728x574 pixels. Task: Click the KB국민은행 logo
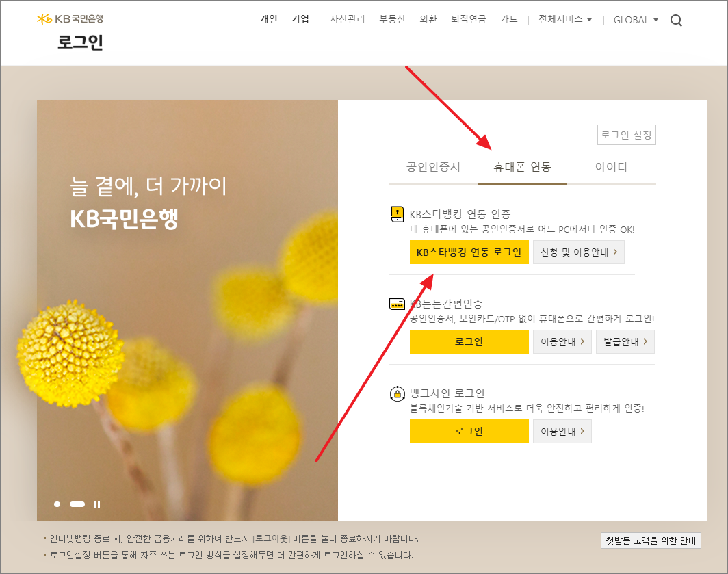[x=70, y=19]
